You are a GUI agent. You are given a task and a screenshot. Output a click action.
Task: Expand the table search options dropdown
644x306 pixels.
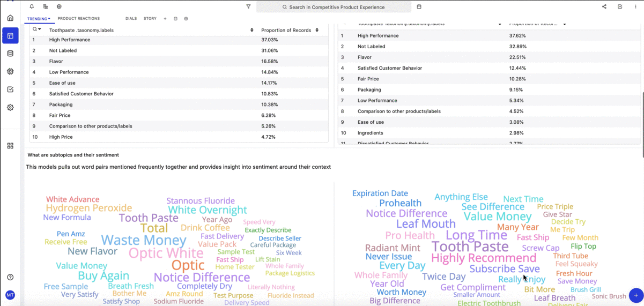[37, 29]
